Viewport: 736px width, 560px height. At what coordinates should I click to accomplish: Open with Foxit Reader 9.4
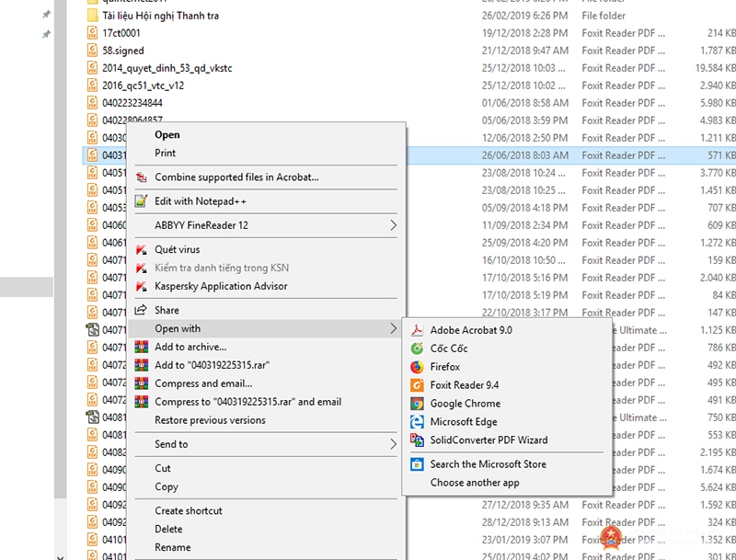pyautogui.click(x=507, y=385)
